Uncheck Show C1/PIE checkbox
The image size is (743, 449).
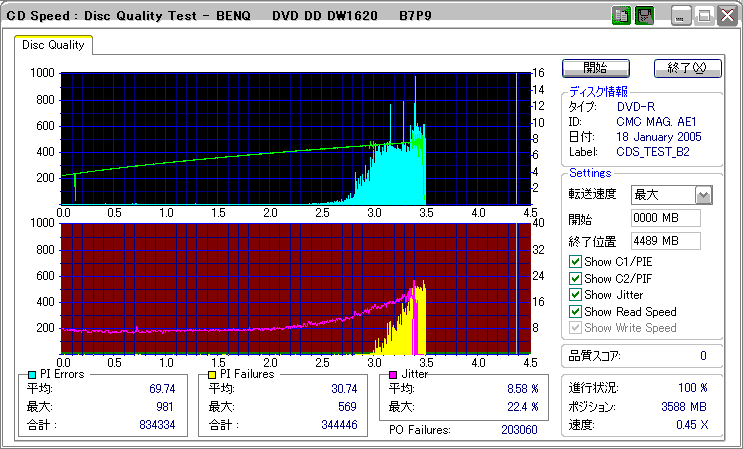(575, 261)
